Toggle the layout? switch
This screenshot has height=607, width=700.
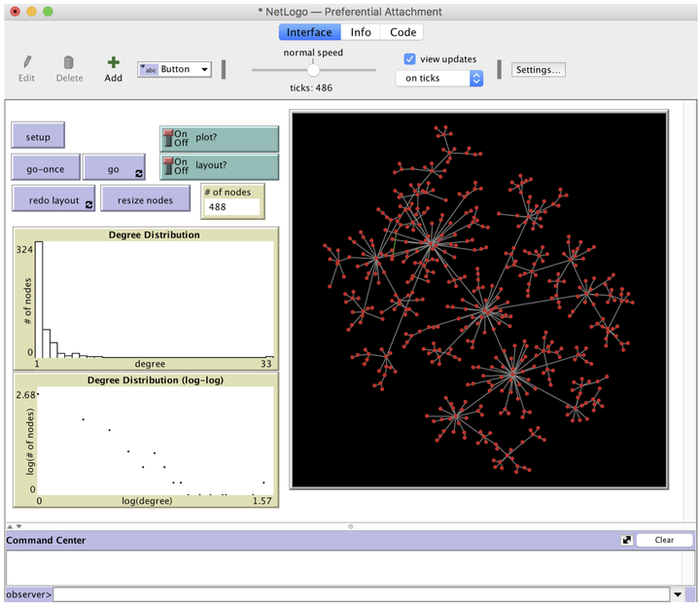(219, 166)
